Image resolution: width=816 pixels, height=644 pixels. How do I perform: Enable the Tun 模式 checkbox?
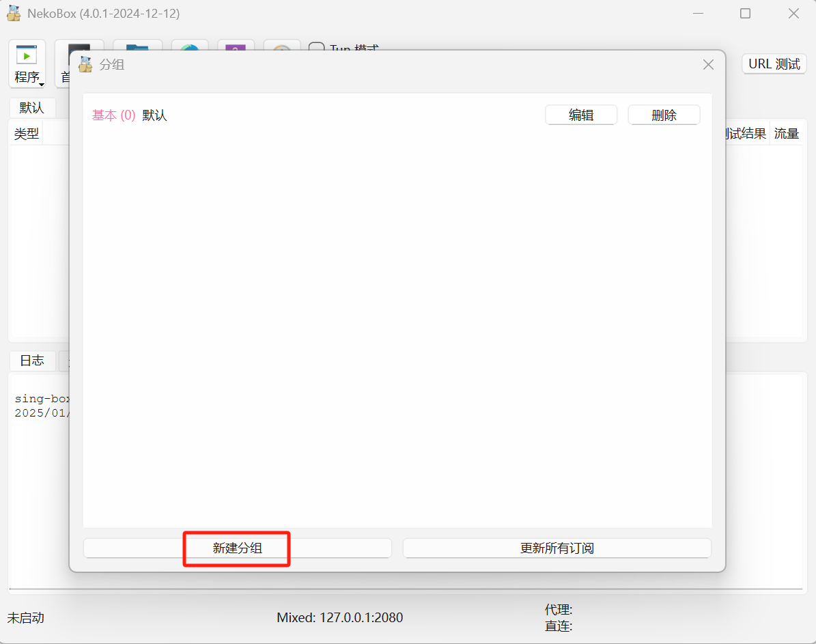click(x=316, y=49)
